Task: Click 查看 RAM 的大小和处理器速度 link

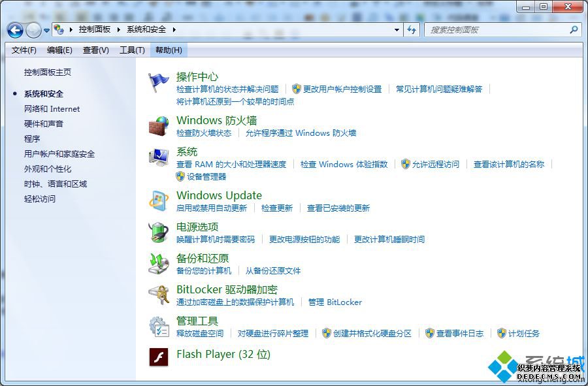Action: [x=231, y=164]
